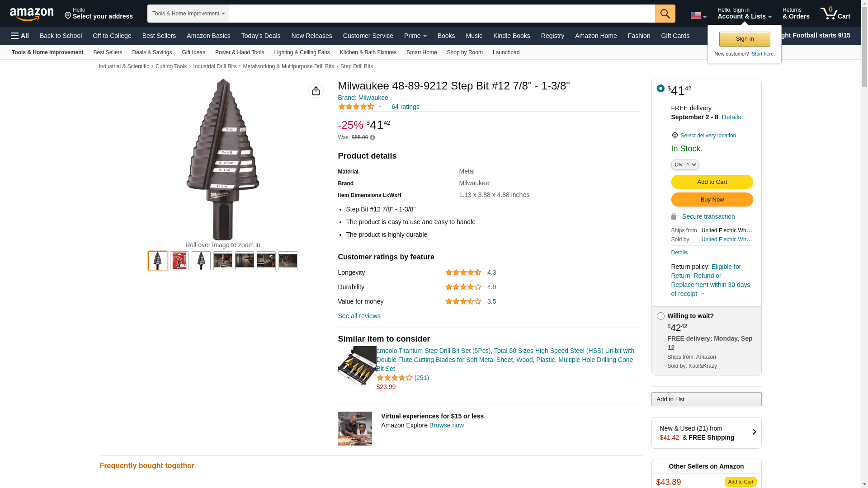Screen dimensions: 868x488
Task: Open Today's Deals in navigation bar
Action: point(260,36)
